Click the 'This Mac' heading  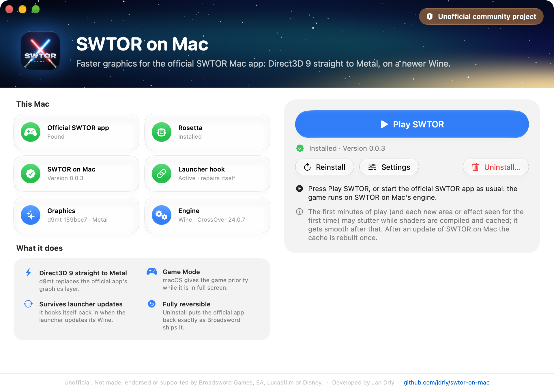point(33,104)
